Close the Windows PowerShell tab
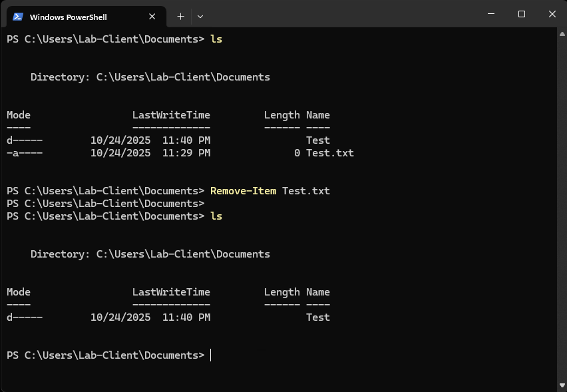 [152, 16]
